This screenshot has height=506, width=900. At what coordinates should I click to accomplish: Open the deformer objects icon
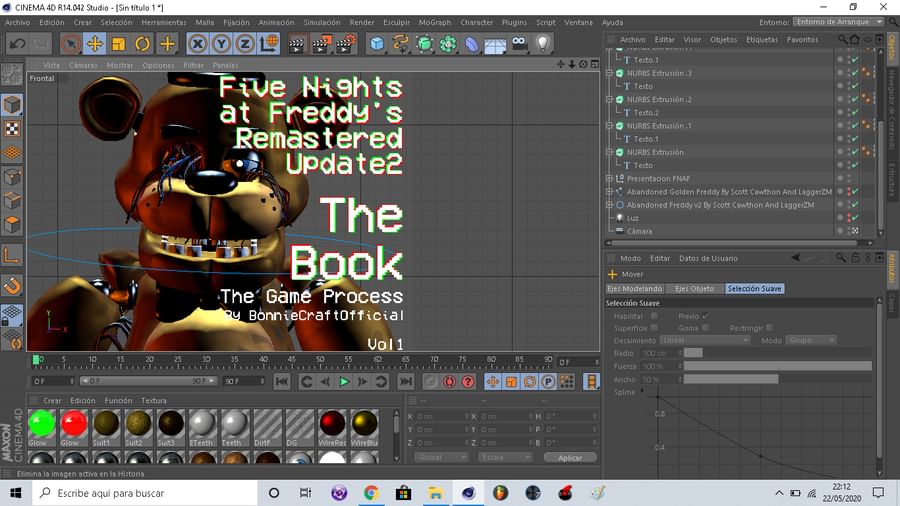pos(472,44)
